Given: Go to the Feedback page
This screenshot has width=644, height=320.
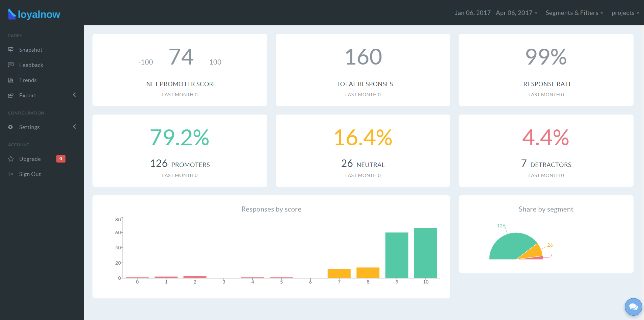Looking at the screenshot, I should 31,65.
